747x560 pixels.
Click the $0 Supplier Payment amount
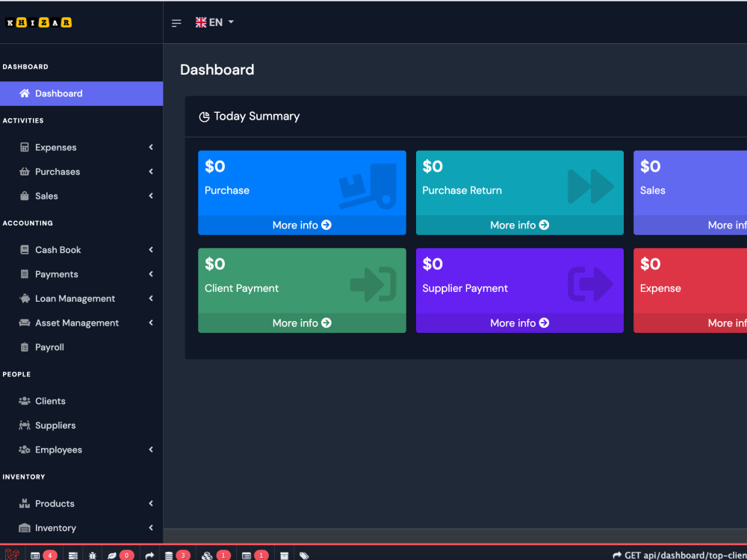click(x=433, y=264)
